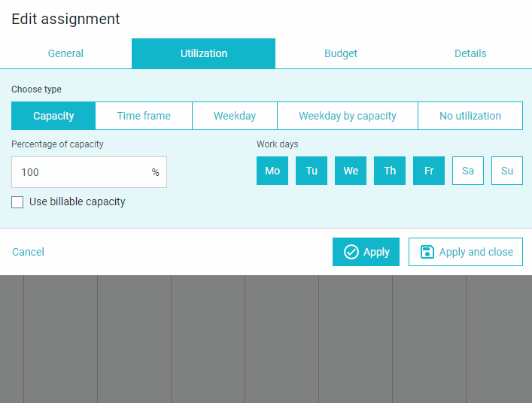Enable Saturday (Sa) work day

tap(468, 171)
